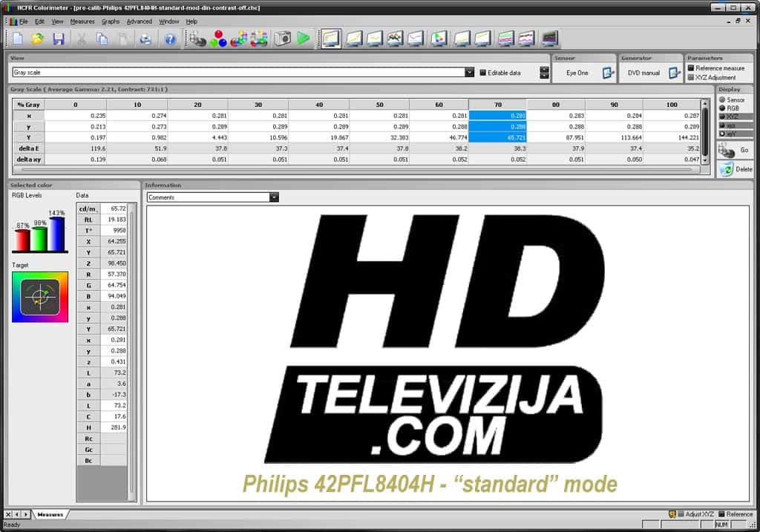Screen dimensions: 760x532
Task: Click the third monitor graph icon
Action: 375,39
